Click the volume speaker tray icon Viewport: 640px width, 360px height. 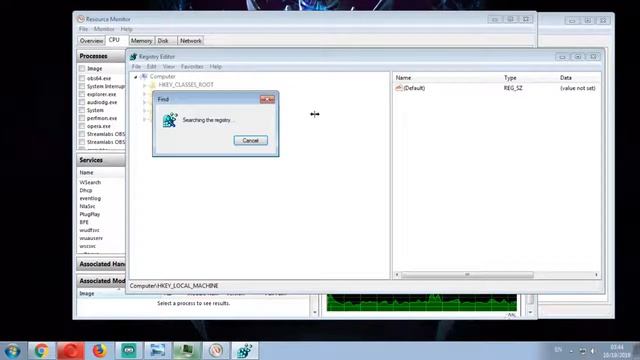[593, 351]
